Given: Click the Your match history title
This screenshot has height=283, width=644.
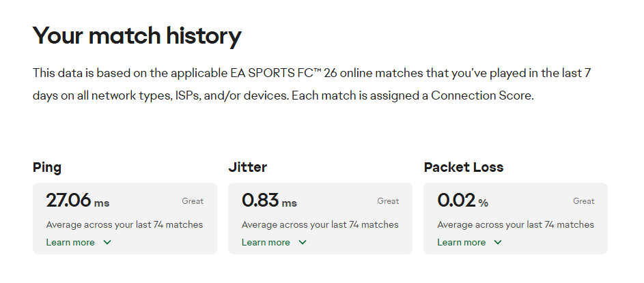Looking at the screenshot, I should click(x=137, y=35).
